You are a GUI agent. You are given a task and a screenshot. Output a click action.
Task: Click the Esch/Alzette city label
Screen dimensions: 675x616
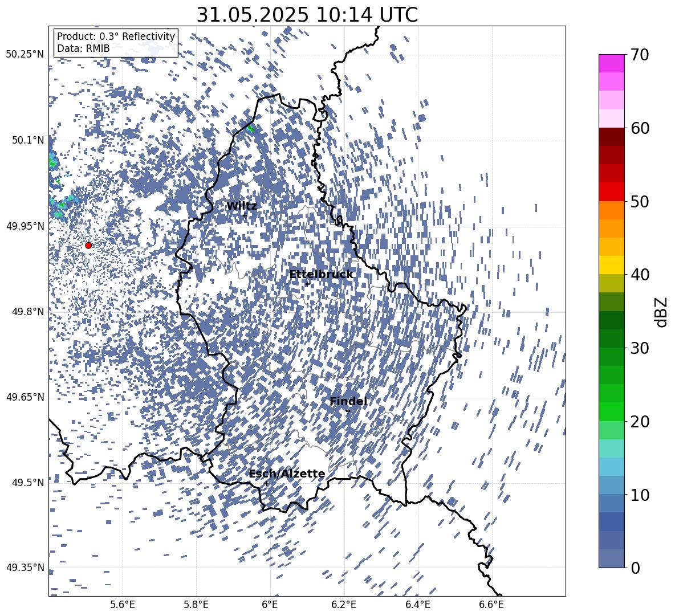(287, 474)
